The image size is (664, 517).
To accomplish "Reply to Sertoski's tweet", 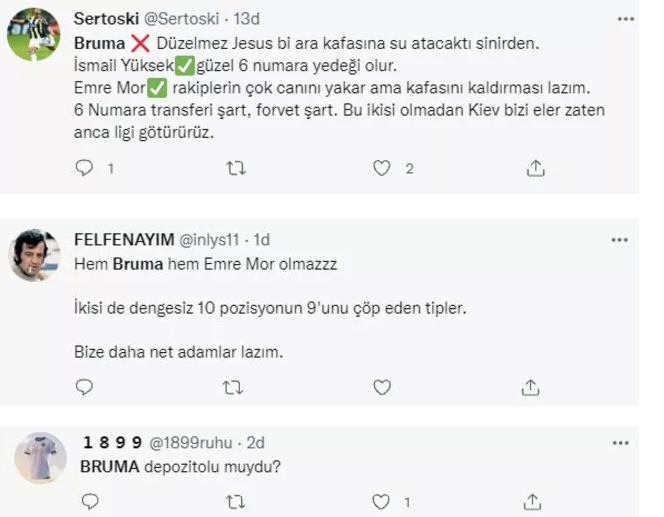I will point(84,170).
